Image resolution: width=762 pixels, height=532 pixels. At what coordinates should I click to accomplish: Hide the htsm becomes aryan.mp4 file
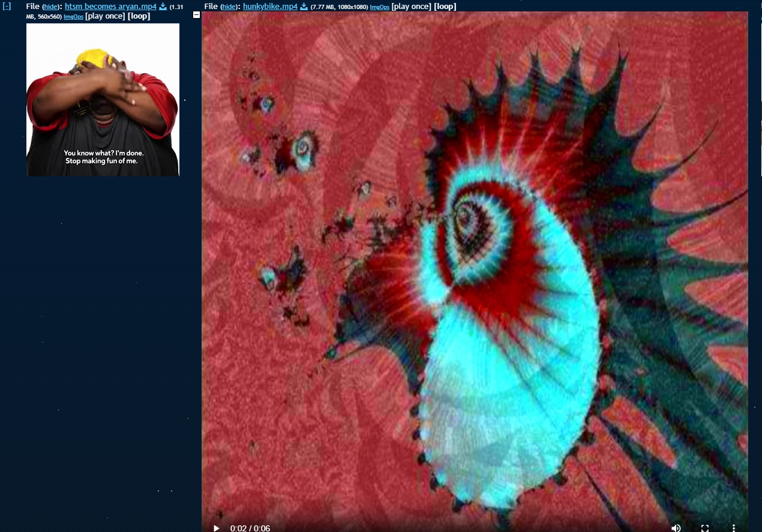(x=50, y=7)
